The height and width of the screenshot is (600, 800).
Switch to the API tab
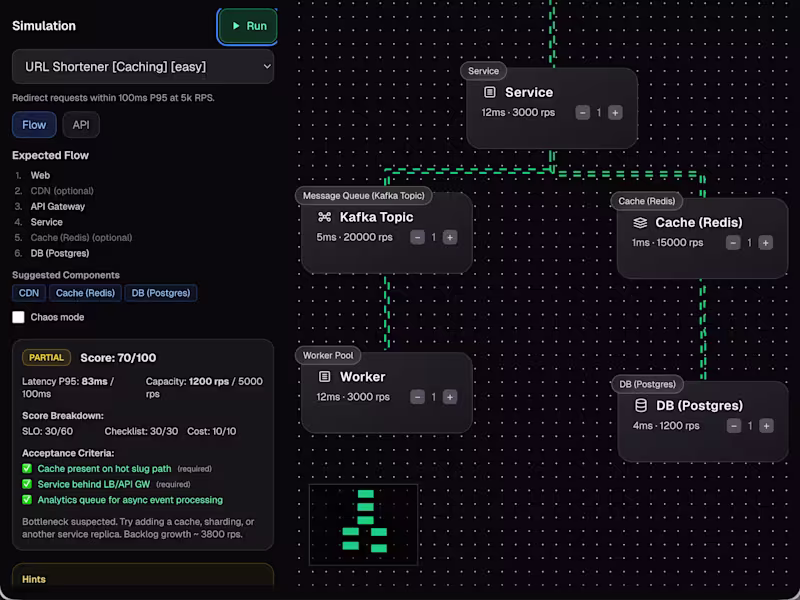pyautogui.click(x=80, y=125)
